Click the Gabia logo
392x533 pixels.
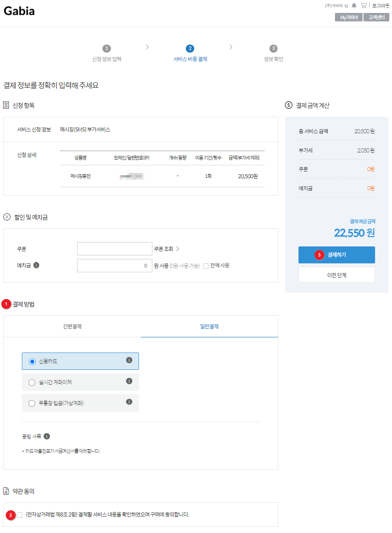[x=19, y=11]
